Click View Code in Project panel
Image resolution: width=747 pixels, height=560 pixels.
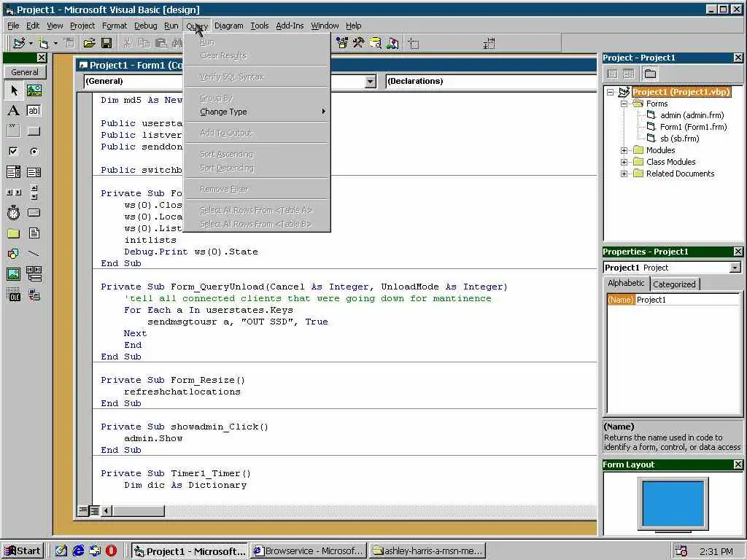click(613, 74)
